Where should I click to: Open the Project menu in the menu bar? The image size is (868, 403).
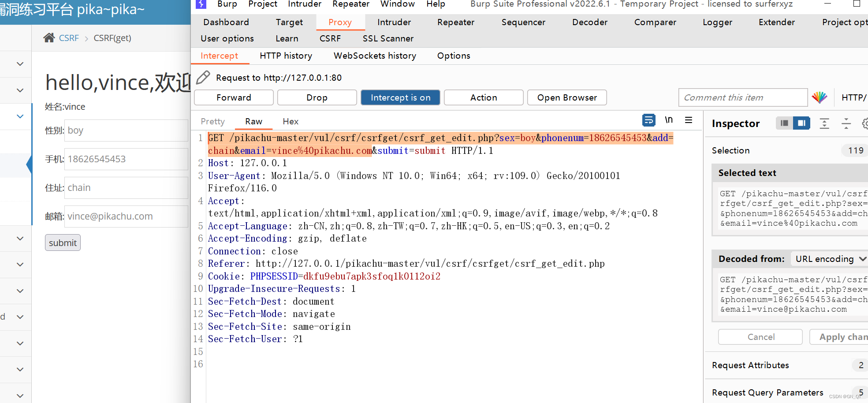click(263, 4)
